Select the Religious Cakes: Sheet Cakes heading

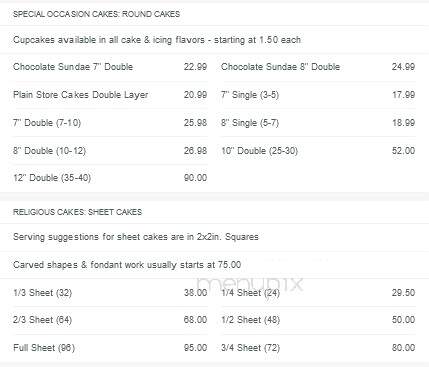click(x=77, y=212)
